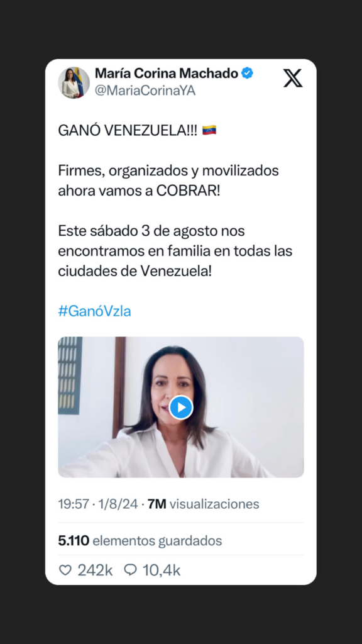View the 7M visualizaciones count
This screenshot has width=362, height=644.
[x=203, y=504]
